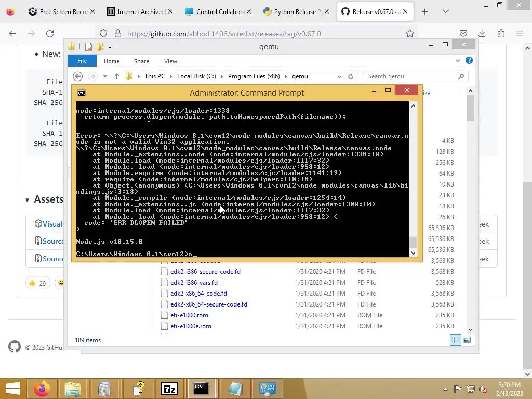This screenshot has width=532, height=399.
Task: Open the View ribbon tab in Explorer
Action: (x=170, y=61)
